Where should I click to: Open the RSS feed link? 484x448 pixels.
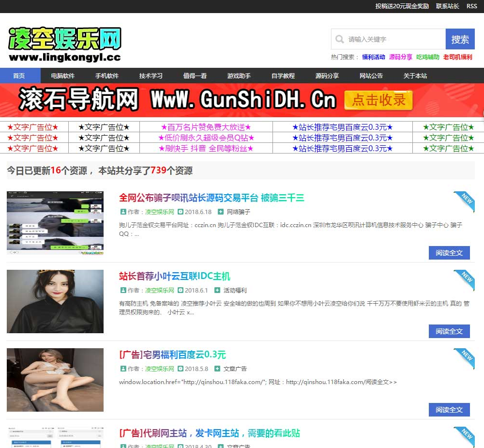(x=471, y=6)
